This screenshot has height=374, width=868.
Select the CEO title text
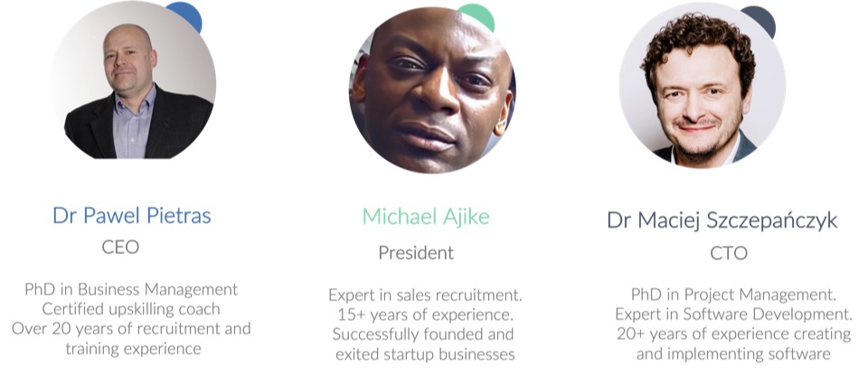point(120,247)
